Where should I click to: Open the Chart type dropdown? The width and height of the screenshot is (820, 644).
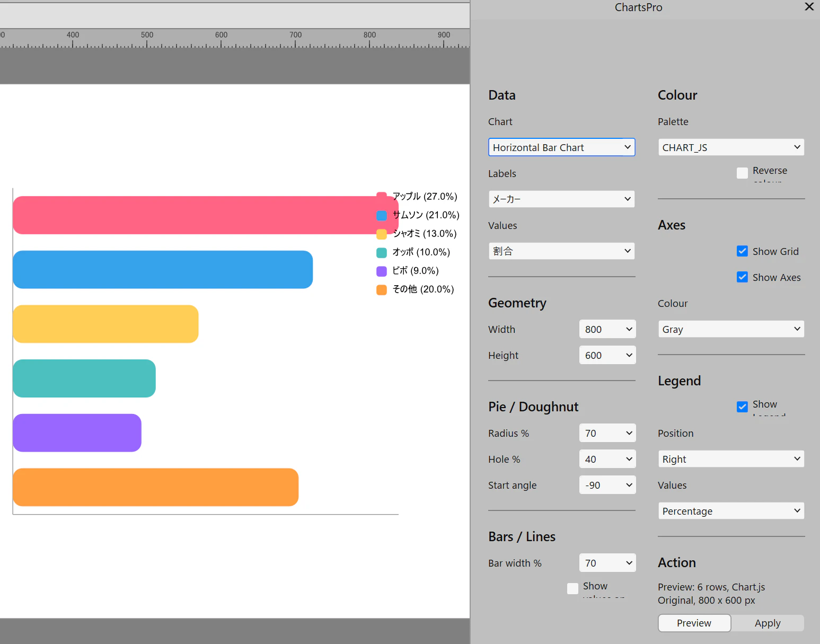click(x=561, y=147)
